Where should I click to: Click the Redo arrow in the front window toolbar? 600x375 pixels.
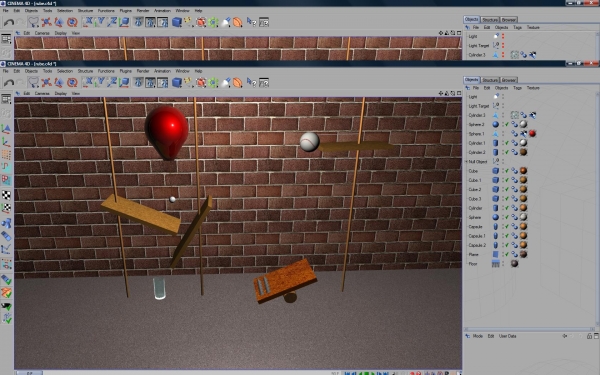(20, 83)
